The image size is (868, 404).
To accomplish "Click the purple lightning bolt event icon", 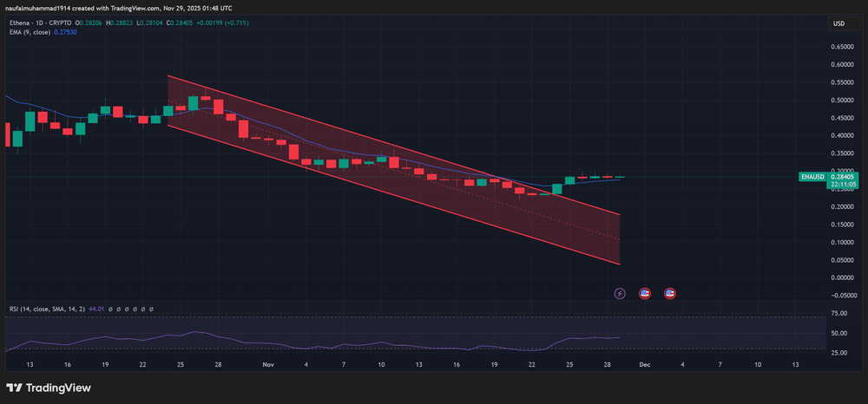I will click(620, 293).
